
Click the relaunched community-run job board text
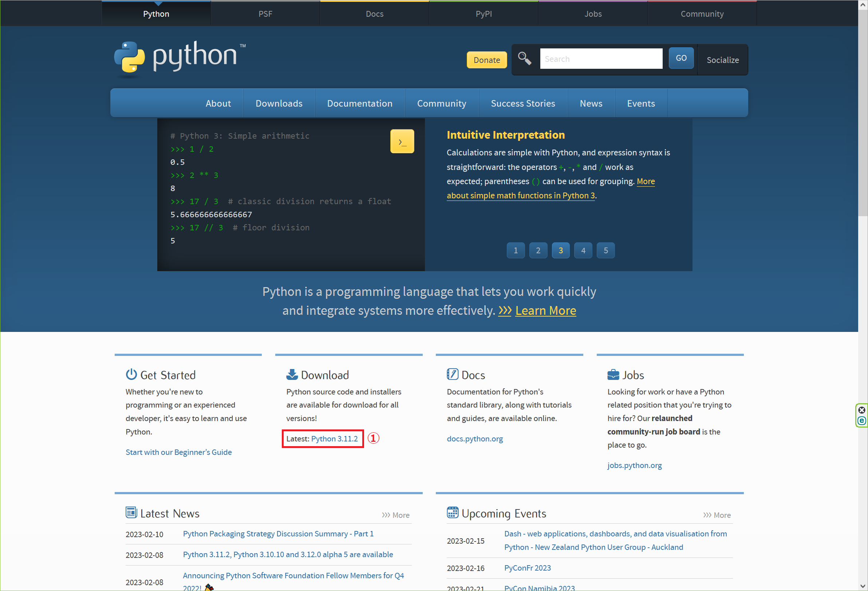click(654, 425)
